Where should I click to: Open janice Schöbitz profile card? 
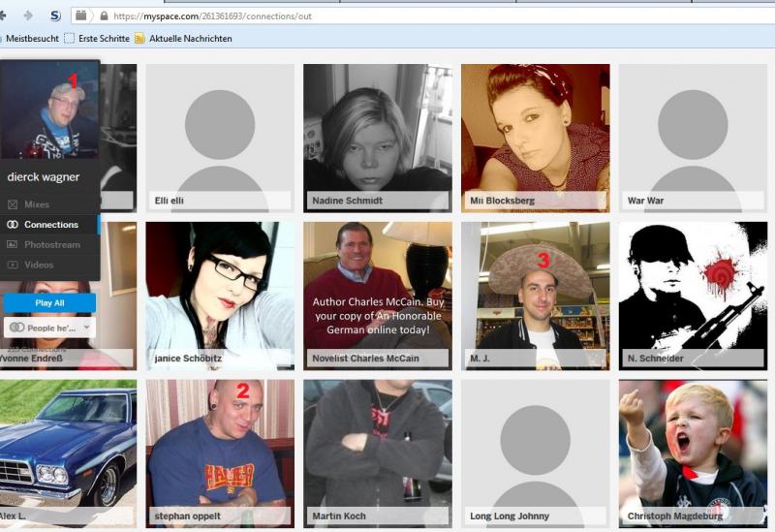coord(220,296)
